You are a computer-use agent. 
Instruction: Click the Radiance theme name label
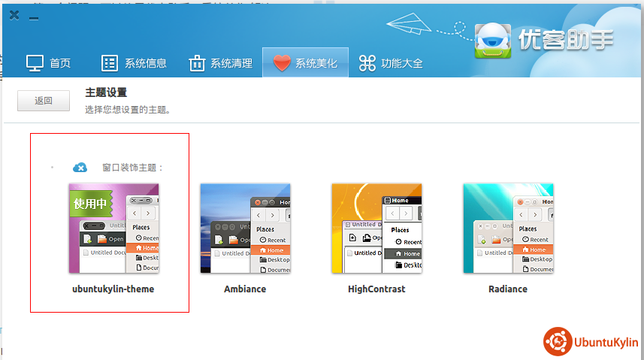click(x=508, y=289)
